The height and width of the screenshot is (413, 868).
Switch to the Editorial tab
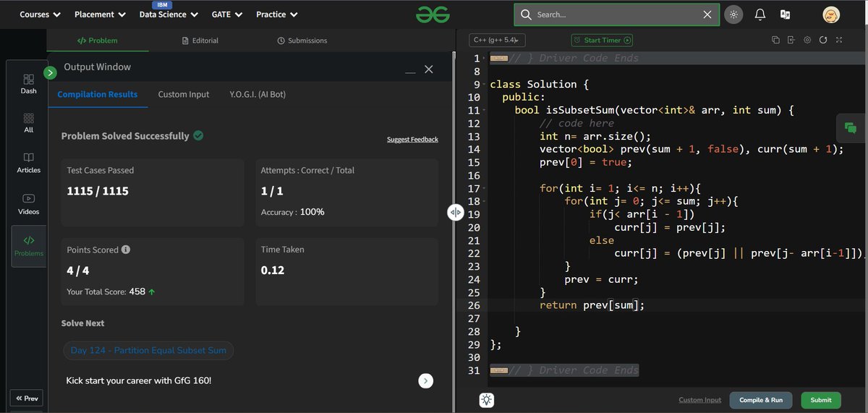tap(200, 41)
